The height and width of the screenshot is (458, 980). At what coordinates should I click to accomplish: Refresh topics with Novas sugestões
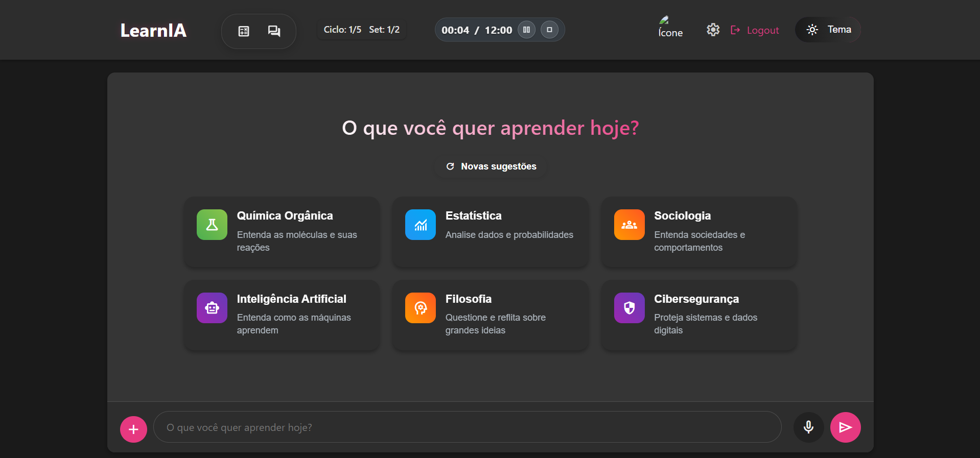491,166
